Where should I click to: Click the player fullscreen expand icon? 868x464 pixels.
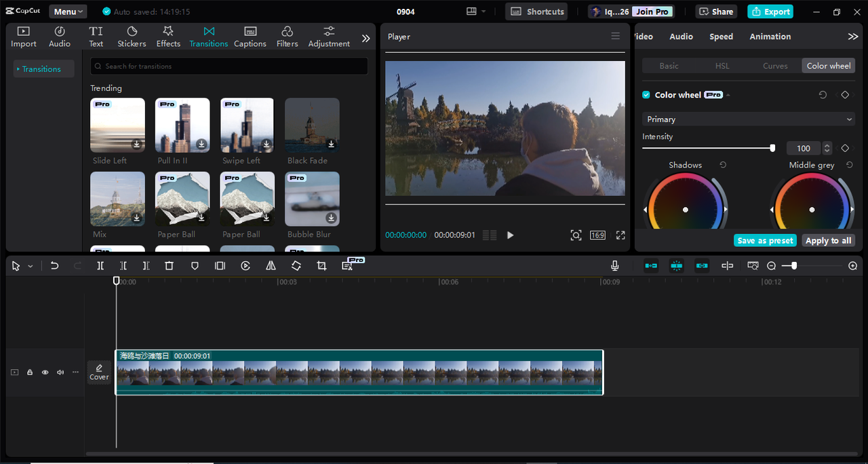point(620,235)
